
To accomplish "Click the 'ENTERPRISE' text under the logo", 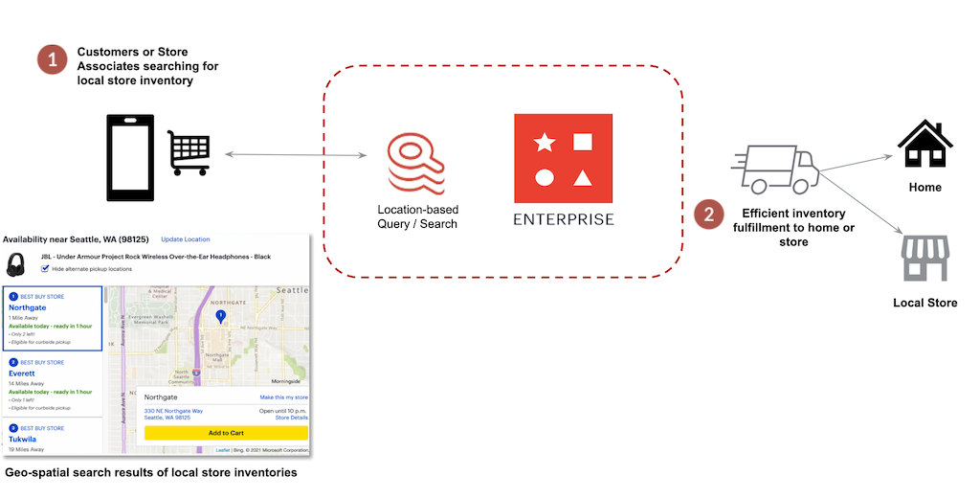I will [564, 219].
